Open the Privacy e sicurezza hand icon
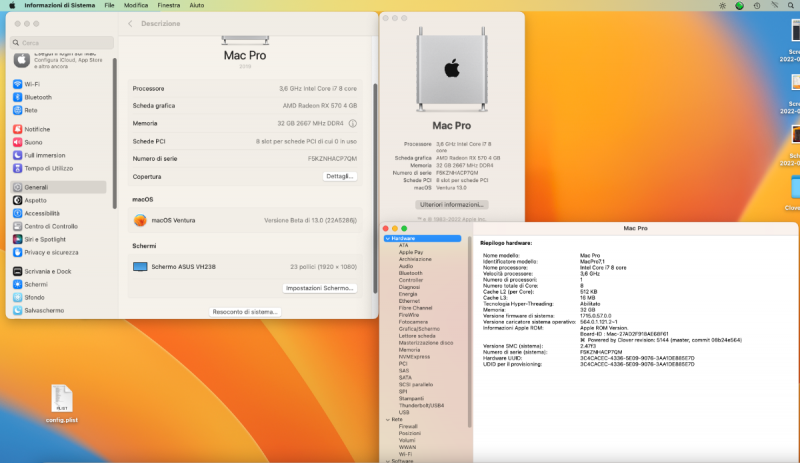The height and width of the screenshot is (463, 800). (x=17, y=252)
